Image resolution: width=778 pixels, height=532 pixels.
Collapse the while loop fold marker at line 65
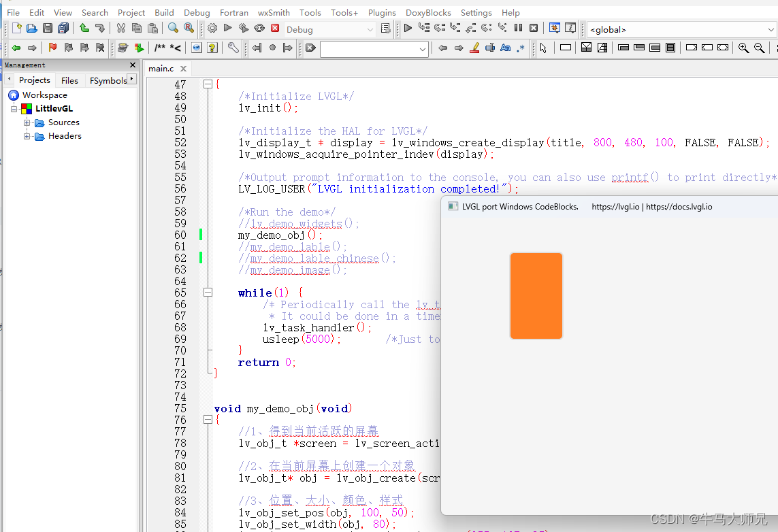pyautogui.click(x=208, y=293)
